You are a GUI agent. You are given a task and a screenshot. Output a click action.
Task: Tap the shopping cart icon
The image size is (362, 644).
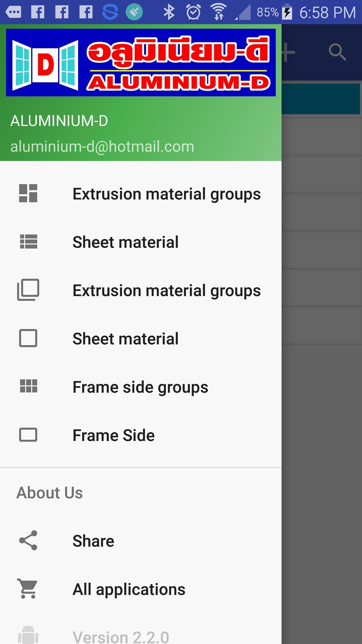27,589
